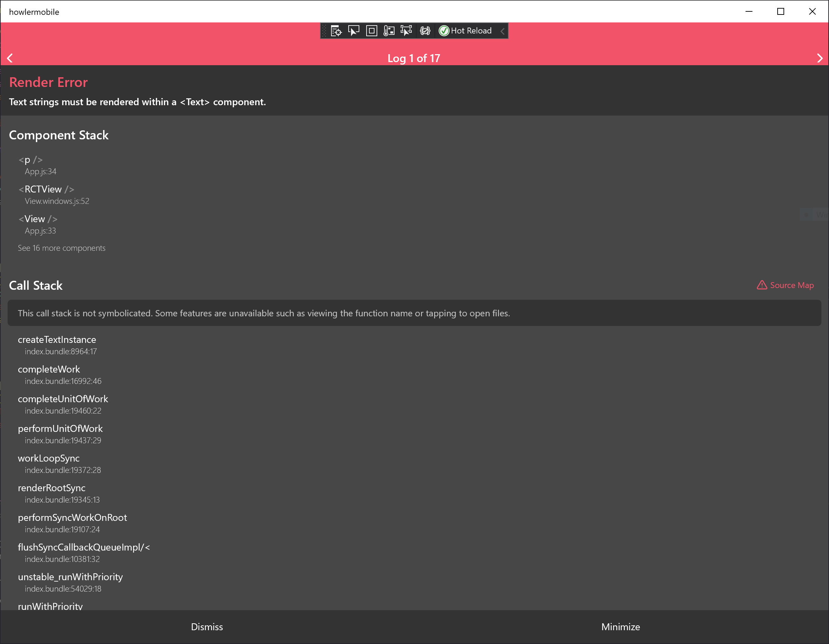This screenshot has height=644, width=829.
Task: Click index.bundle:8964:17 location text
Action: tap(61, 351)
